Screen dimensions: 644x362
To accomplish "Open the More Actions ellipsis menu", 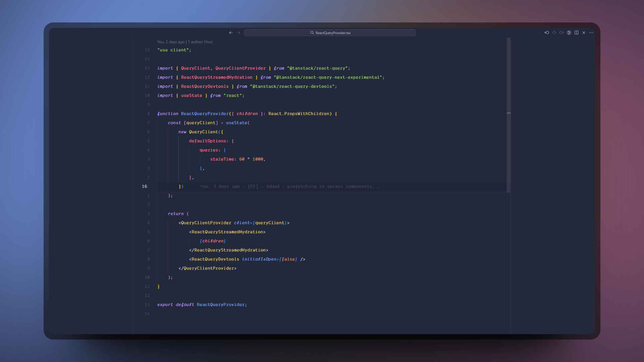I will point(591,33).
